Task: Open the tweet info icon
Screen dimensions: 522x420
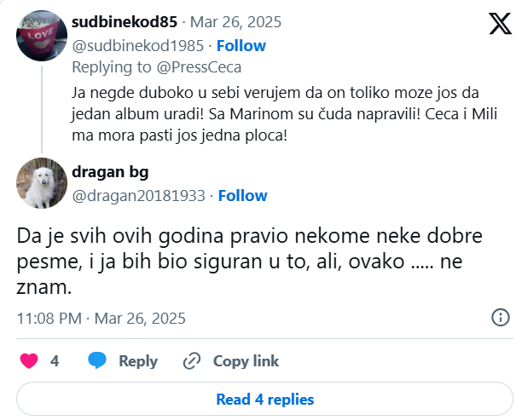Action: [501, 318]
